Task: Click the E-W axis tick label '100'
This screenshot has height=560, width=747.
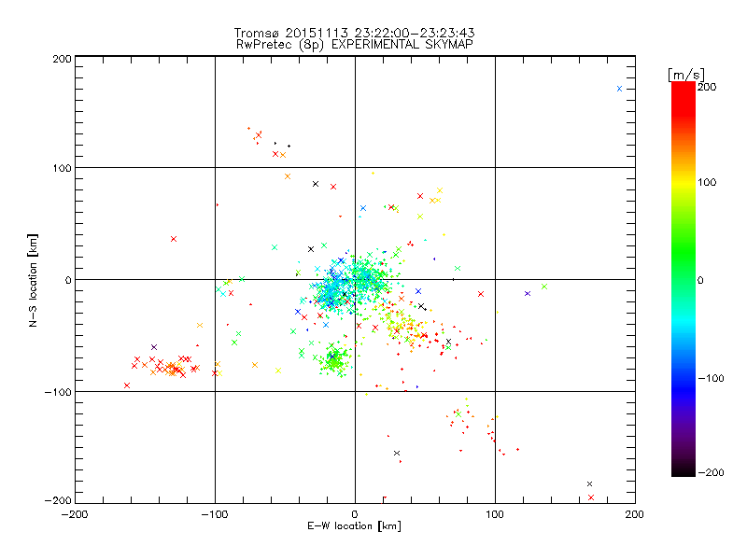Action: [x=495, y=514]
